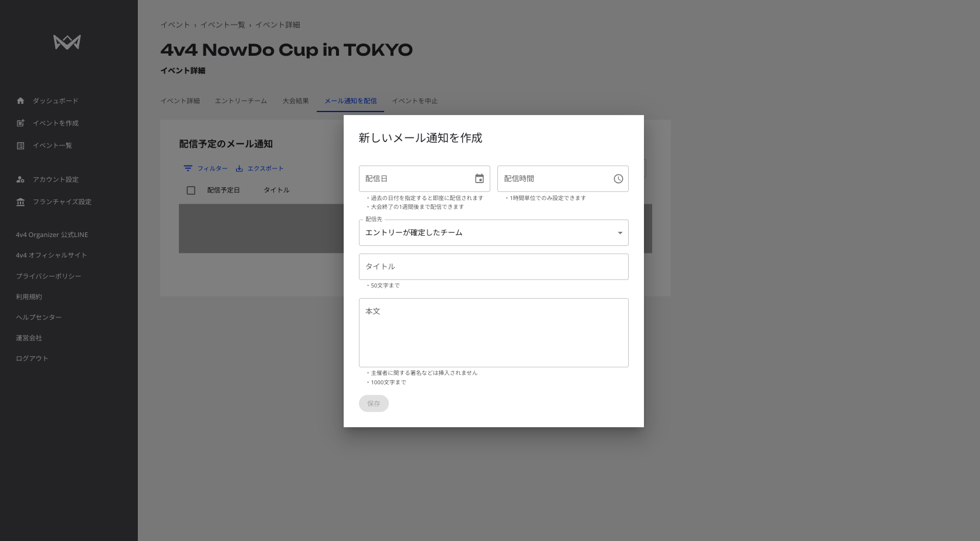Open the ヘルプセンター link

click(x=39, y=317)
